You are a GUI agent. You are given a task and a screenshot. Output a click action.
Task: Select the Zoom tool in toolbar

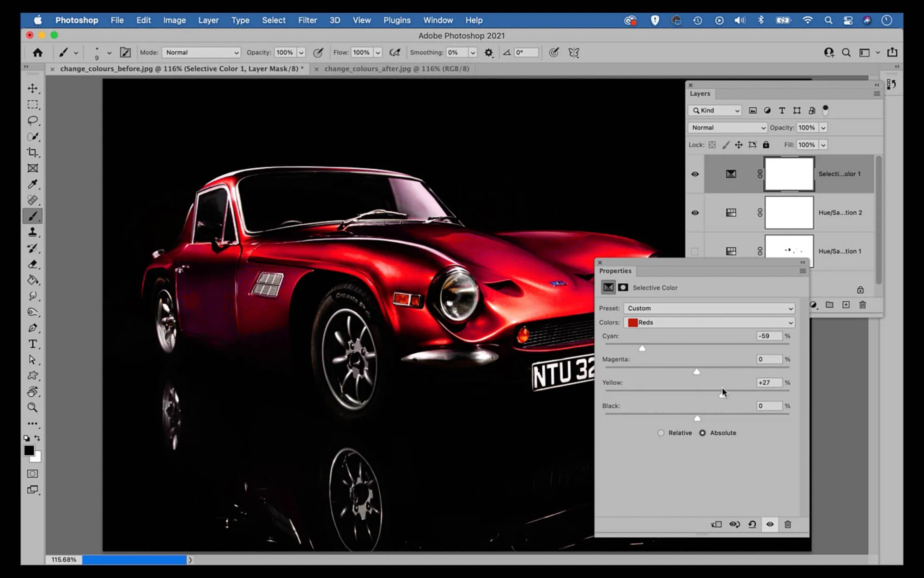(32, 407)
